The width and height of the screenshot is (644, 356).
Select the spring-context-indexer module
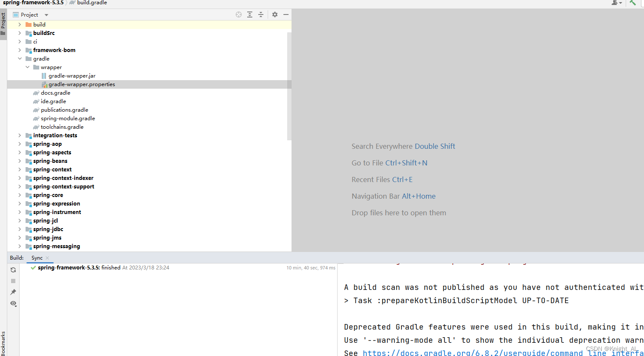[63, 178]
